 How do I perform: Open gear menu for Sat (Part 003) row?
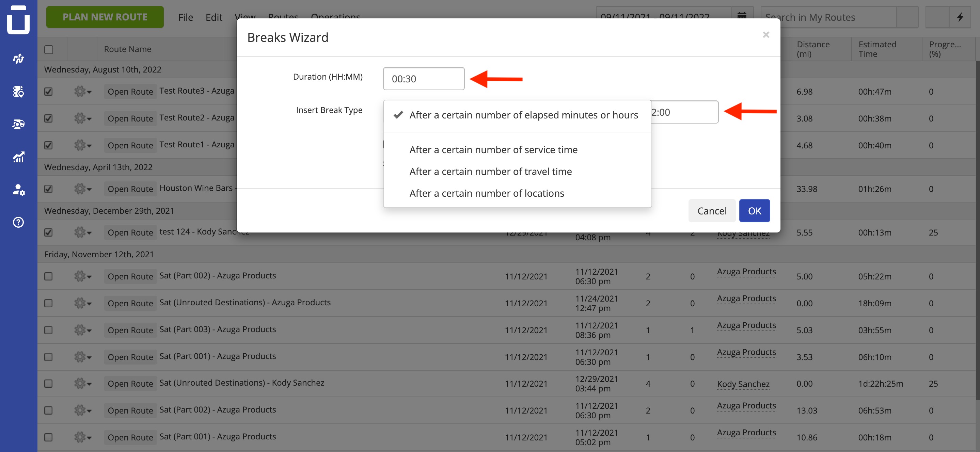tap(82, 330)
